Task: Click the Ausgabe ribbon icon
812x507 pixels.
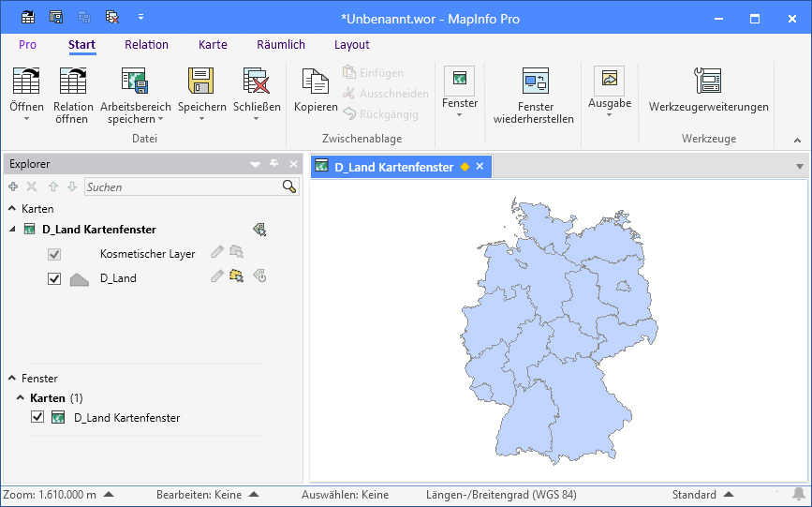Action: click(x=609, y=80)
